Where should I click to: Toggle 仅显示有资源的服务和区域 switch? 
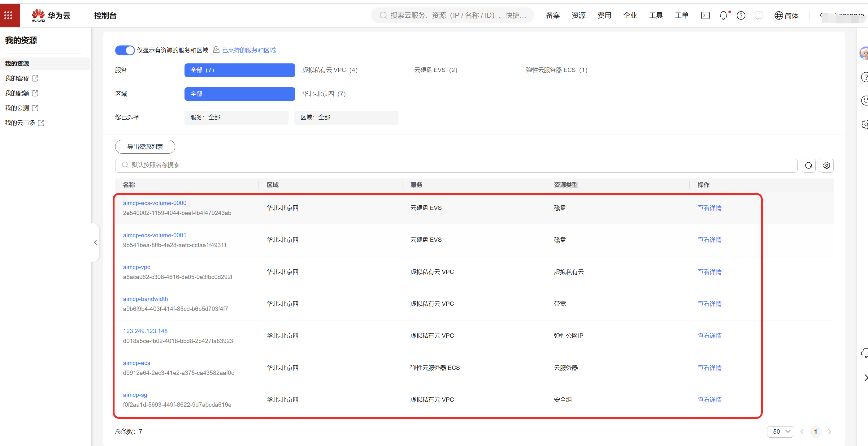click(x=125, y=50)
